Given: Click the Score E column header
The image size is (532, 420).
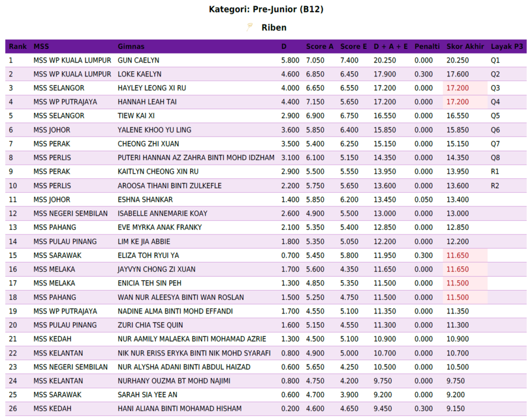Looking at the screenshot, I should (x=353, y=47).
